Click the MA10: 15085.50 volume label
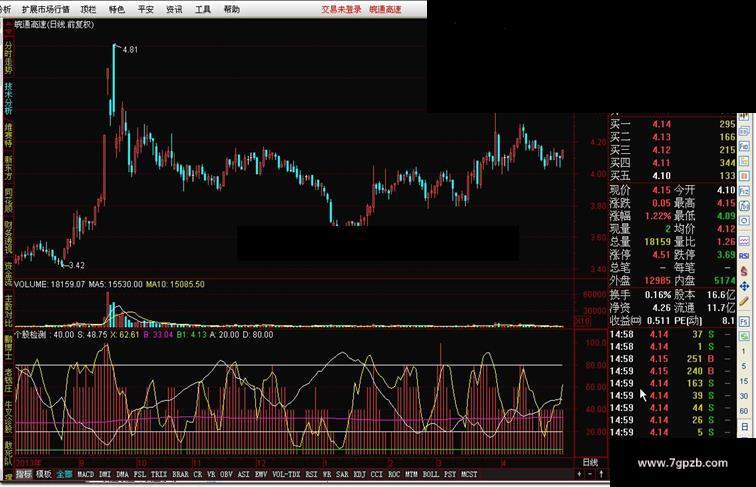The height and width of the screenshot is (487, 756). click(175, 284)
